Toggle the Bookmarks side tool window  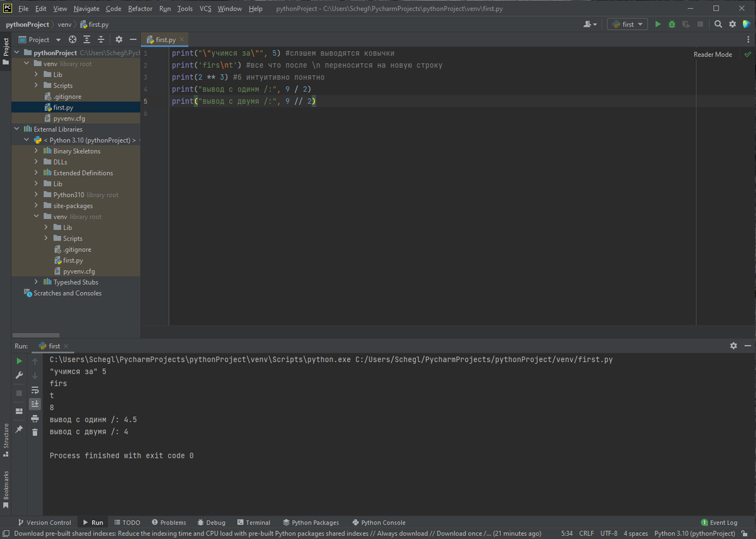(x=6, y=489)
